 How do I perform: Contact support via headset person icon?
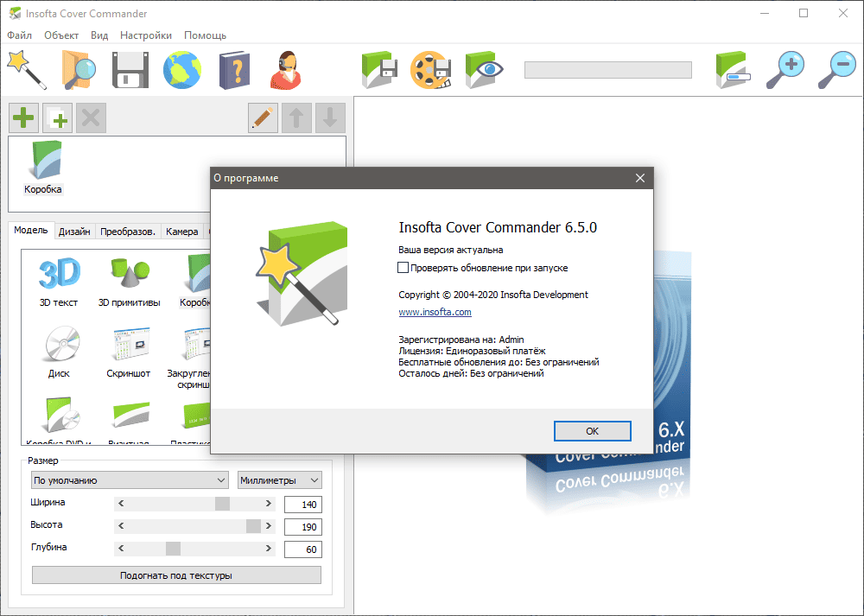click(x=286, y=70)
